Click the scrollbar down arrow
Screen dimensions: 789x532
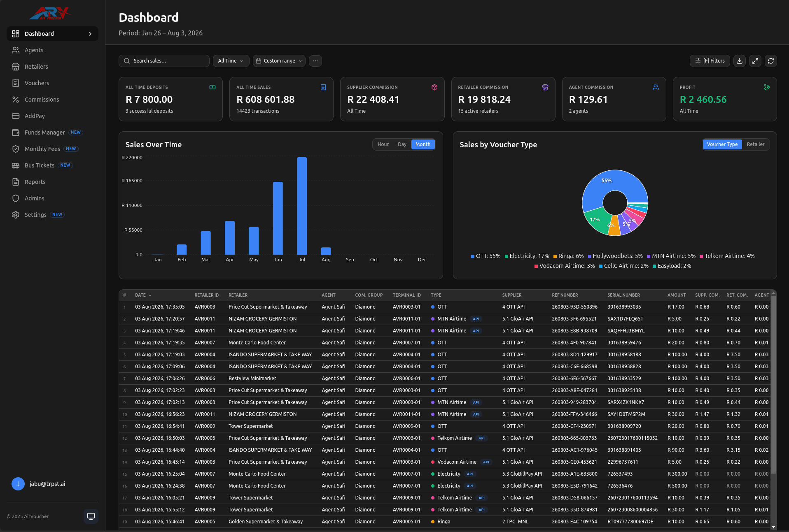773,527
